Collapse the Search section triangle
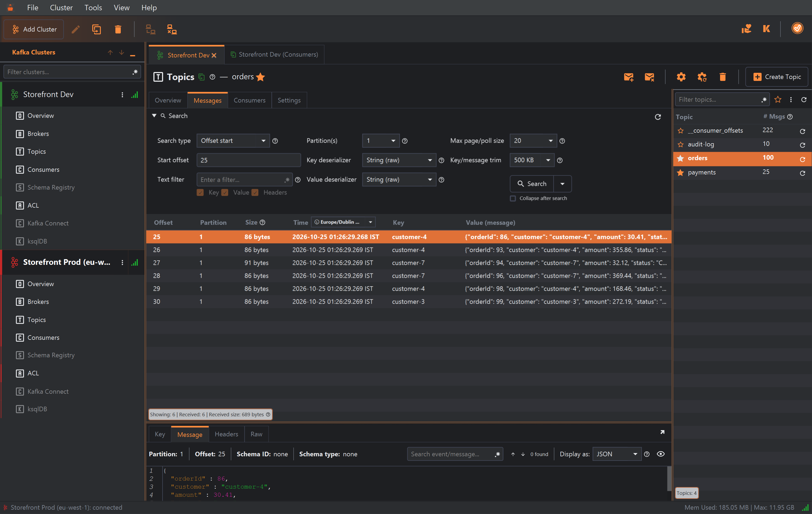Viewport: 812px width, 514px height. [x=154, y=116]
